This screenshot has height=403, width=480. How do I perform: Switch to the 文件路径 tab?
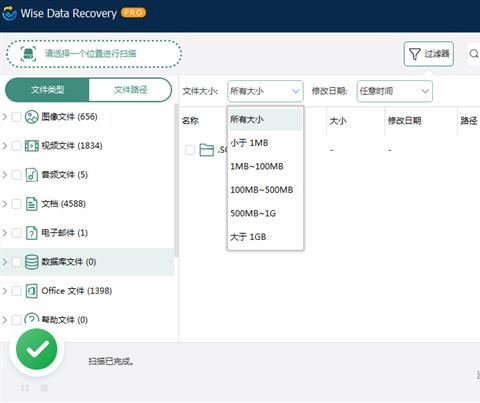pyautogui.click(x=130, y=90)
